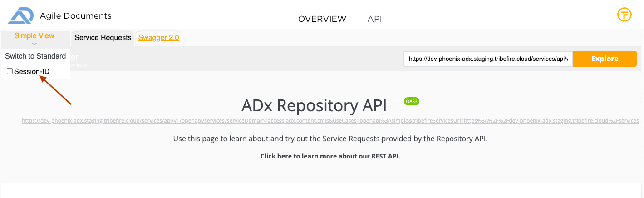Open the orange Tribefire user icon

[624, 15]
